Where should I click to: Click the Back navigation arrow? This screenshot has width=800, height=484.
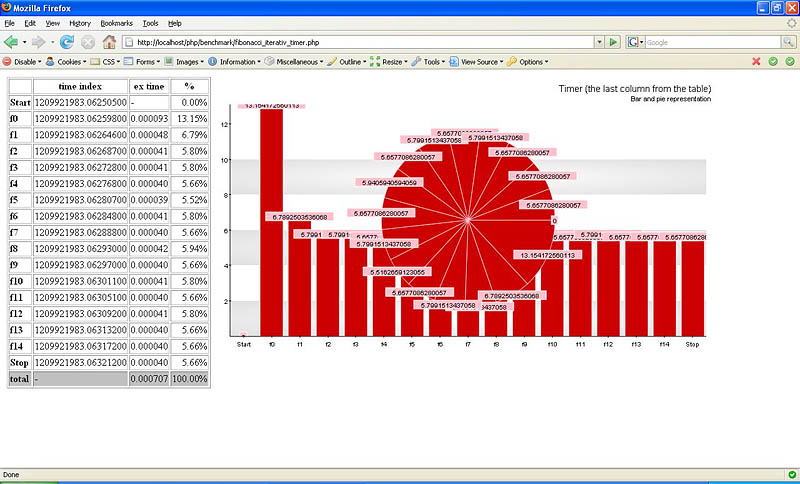(11, 42)
